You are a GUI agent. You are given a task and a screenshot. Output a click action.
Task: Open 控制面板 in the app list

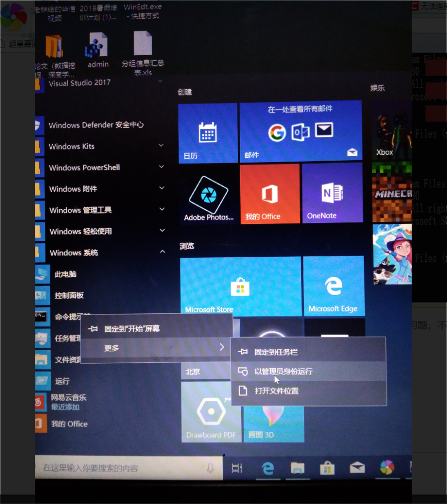(69, 296)
